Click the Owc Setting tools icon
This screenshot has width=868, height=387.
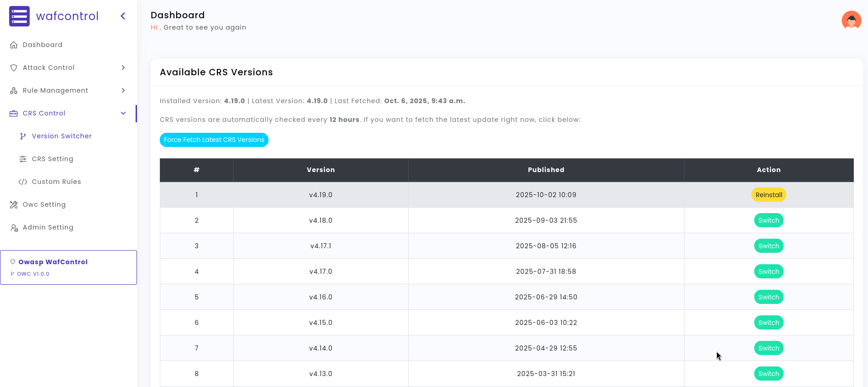click(14, 204)
